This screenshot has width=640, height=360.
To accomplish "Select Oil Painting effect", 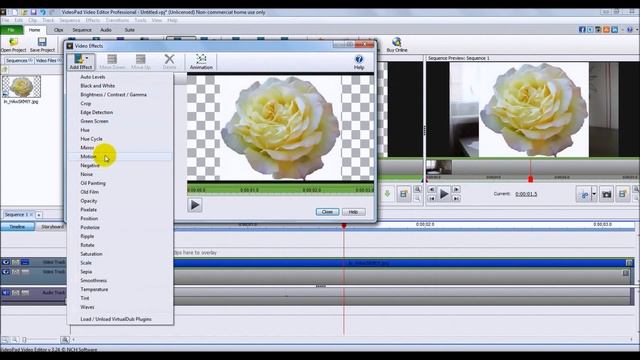I will pos(93,183).
